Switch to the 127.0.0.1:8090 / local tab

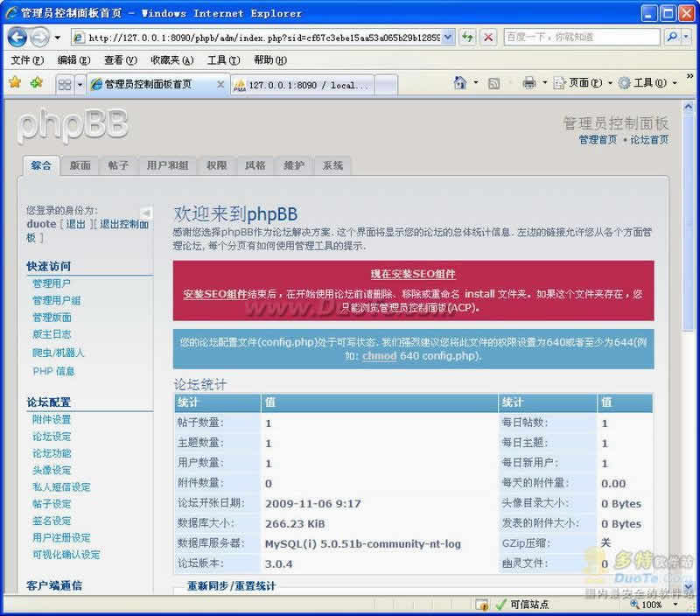pos(303,85)
